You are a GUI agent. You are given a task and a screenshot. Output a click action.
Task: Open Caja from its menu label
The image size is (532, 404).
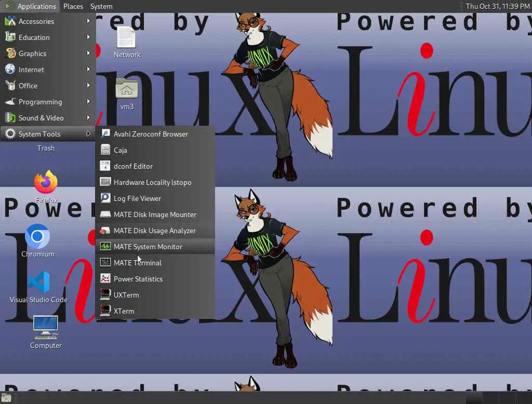pyautogui.click(x=121, y=150)
